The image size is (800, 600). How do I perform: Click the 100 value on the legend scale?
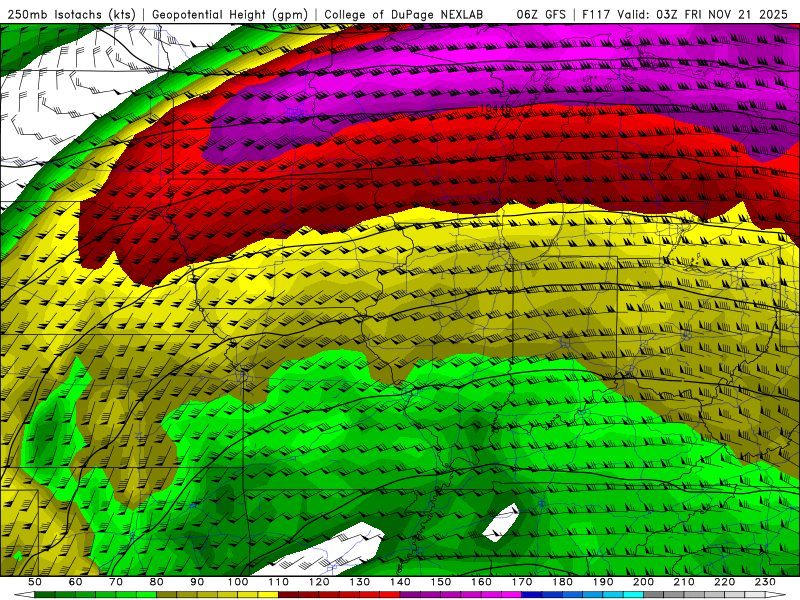pos(238,582)
